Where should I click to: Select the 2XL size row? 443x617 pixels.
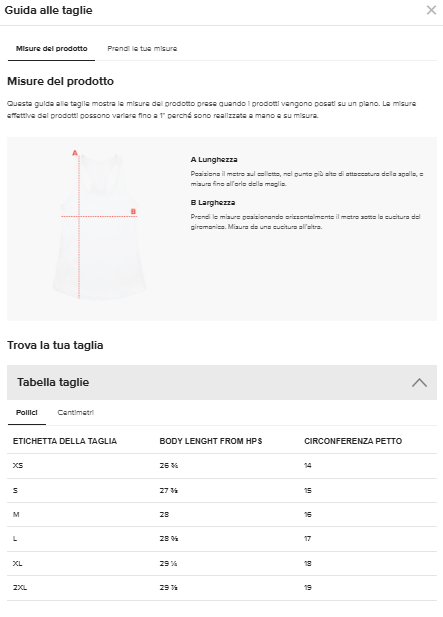[x=222, y=588]
